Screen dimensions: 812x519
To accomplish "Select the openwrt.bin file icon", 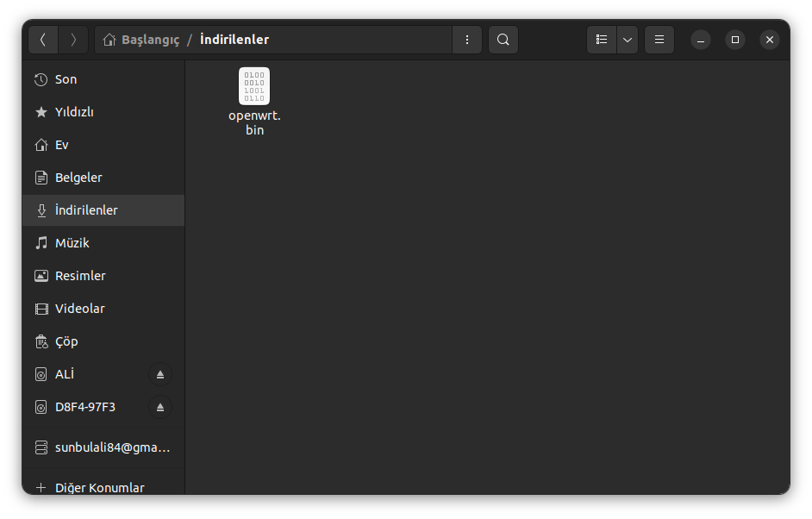I will (x=254, y=86).
